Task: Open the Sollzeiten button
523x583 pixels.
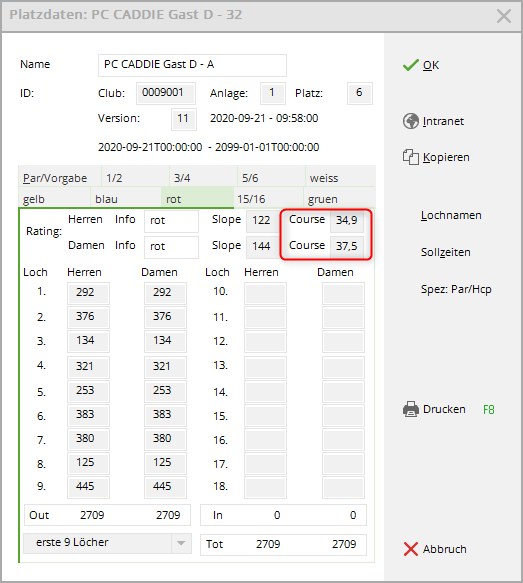Action: pyautogui.click(x=445, y=252)
